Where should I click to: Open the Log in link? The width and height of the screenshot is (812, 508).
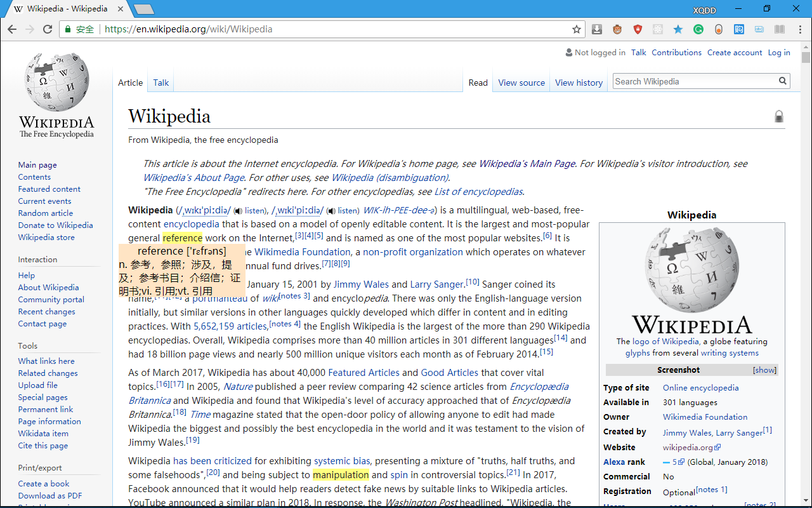pyautogui.click(x=779, y=53)
